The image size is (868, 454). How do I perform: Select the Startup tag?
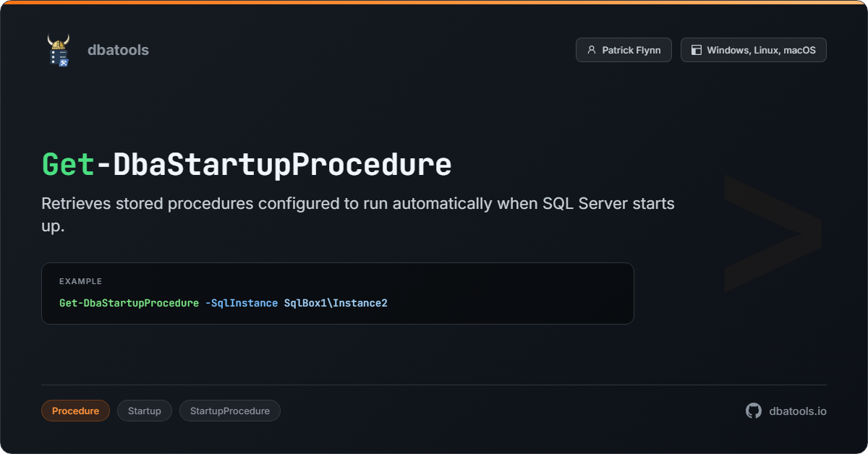tap(145, 411)
